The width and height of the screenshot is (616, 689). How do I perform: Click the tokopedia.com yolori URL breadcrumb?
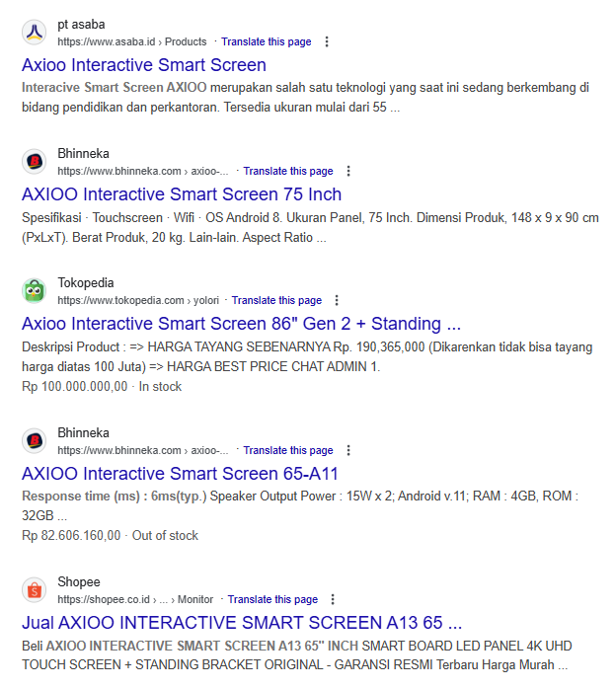click(x=138, y=300)
